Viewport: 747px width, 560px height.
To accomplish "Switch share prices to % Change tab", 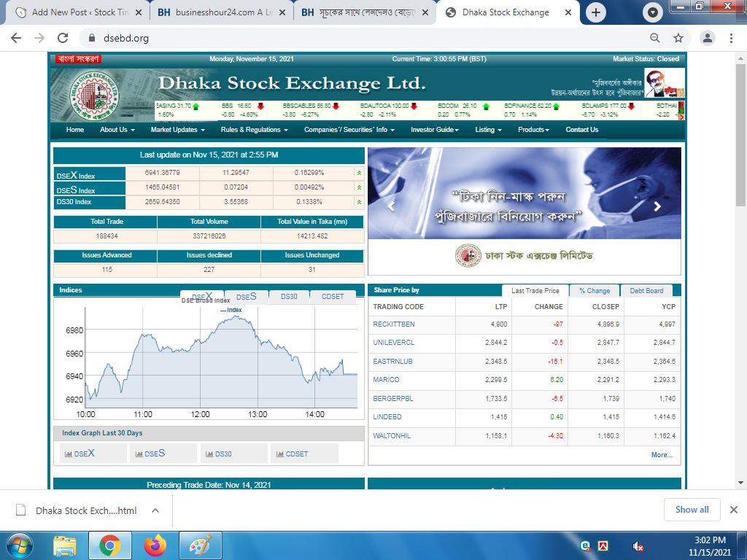I will click(x=595, y=290).
